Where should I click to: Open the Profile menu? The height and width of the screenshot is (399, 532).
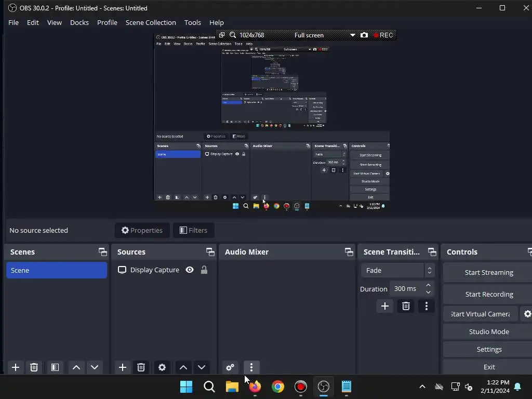pyautogui.click(x=107, y=22)
